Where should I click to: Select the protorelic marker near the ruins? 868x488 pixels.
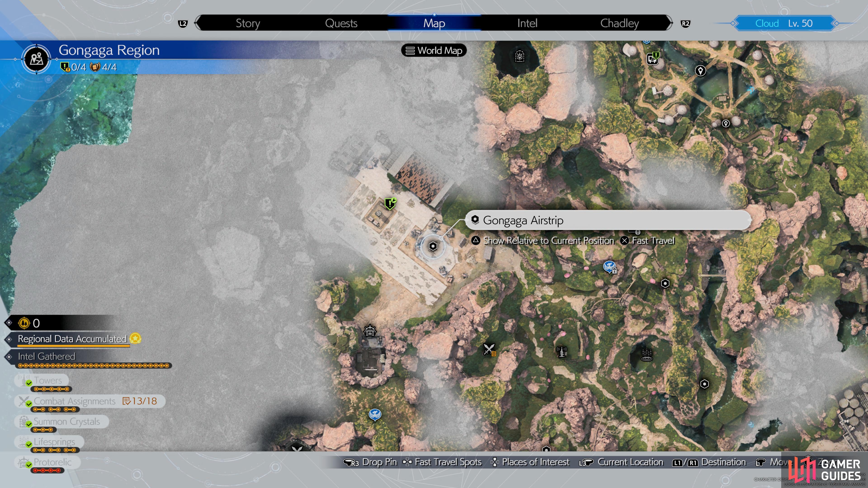(x=370, y=331)
